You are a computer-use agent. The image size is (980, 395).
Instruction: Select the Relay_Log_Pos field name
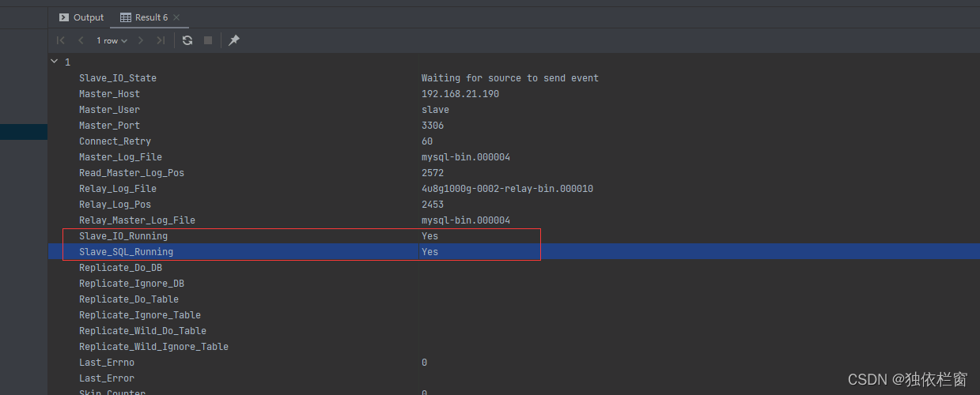point(115,205)
